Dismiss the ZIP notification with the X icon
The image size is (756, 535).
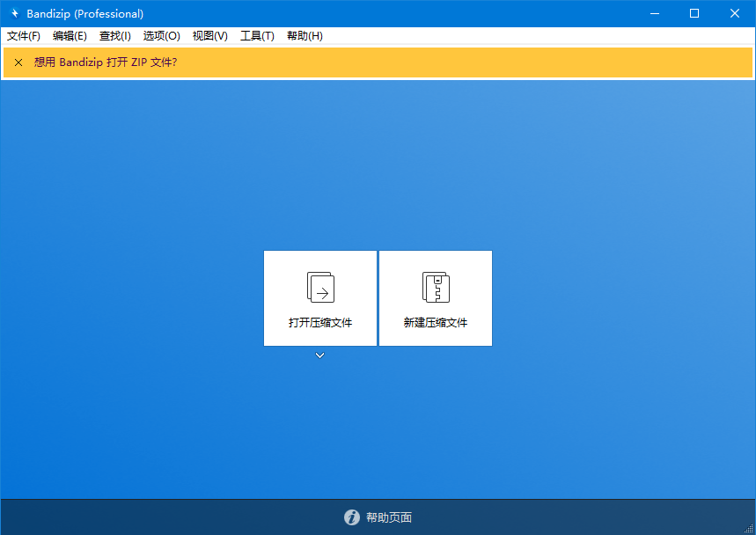point(18,62)
